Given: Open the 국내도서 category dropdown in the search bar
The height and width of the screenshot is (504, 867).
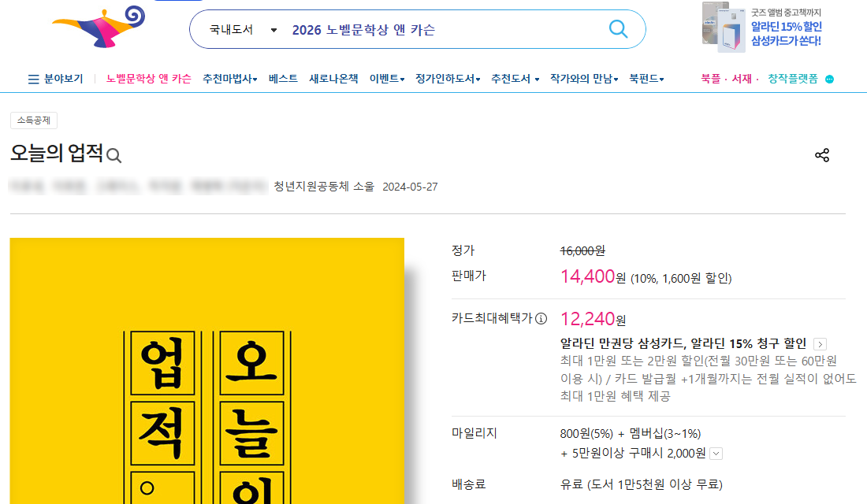Looking at the screenshot, I should point(243,29).
